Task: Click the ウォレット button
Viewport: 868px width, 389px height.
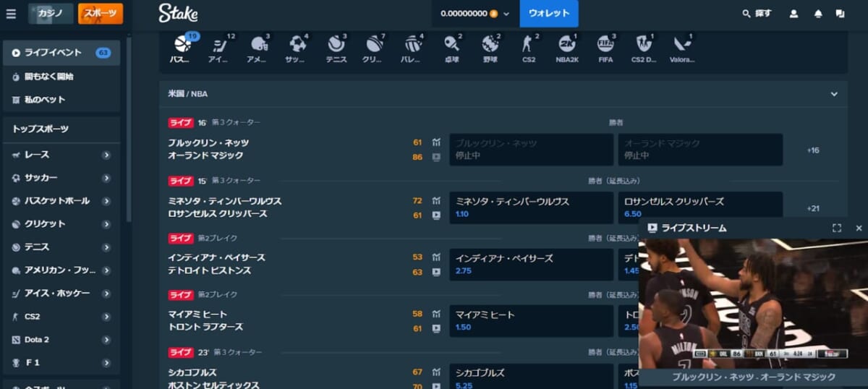Action: point(549,14)
